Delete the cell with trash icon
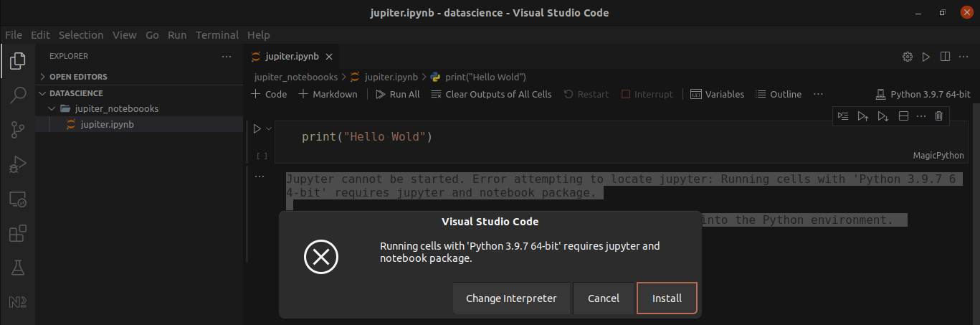Image resolution: width=980 pixels, height=325 pixels. (939, 116)
